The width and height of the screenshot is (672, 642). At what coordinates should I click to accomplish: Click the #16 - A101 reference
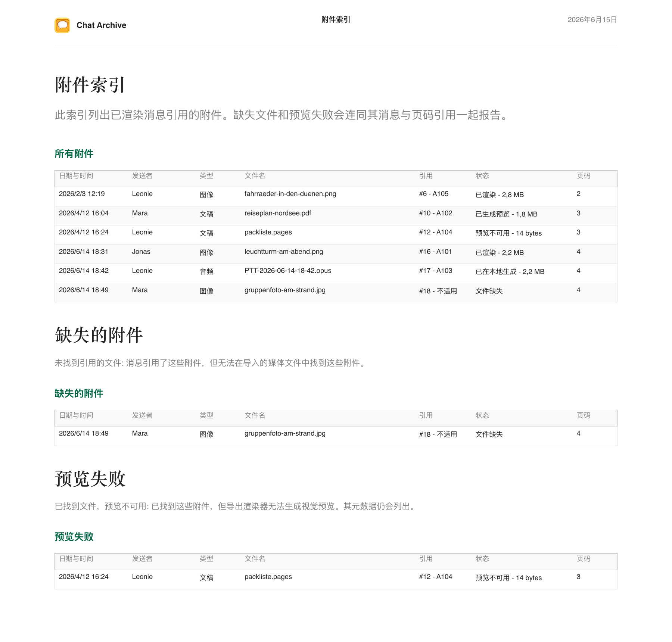coord(435,252)
